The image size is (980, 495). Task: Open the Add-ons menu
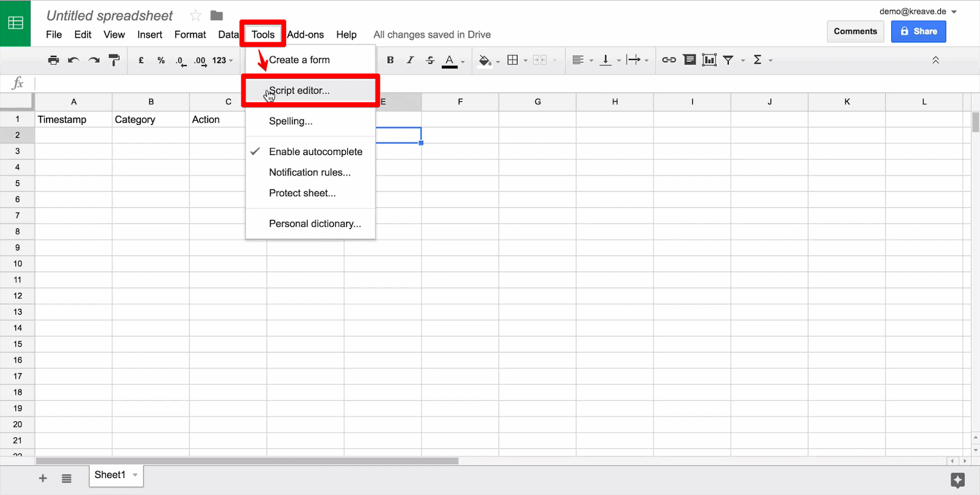305,34
